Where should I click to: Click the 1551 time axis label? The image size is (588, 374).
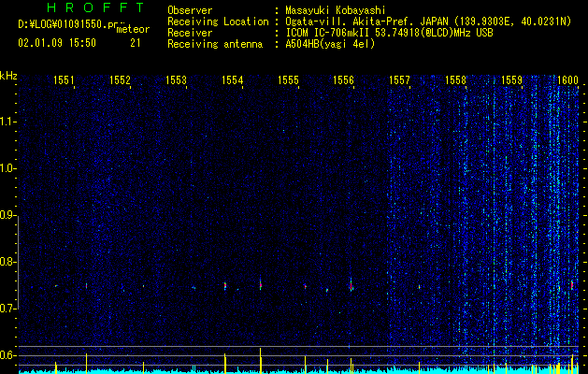(x=64, y=79)
